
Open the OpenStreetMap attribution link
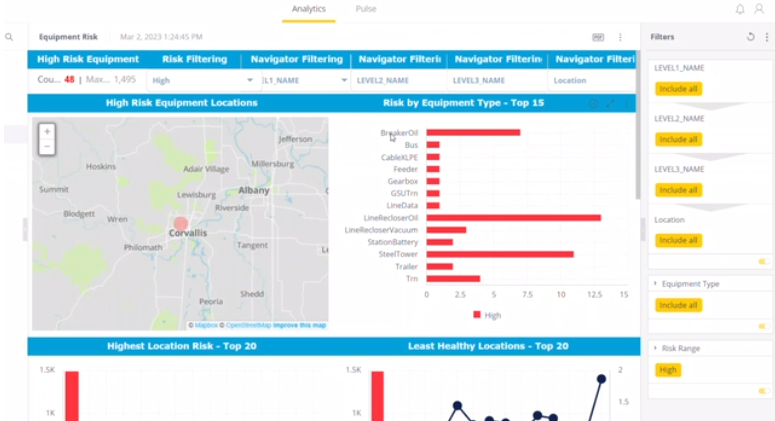tap(248, 325)
